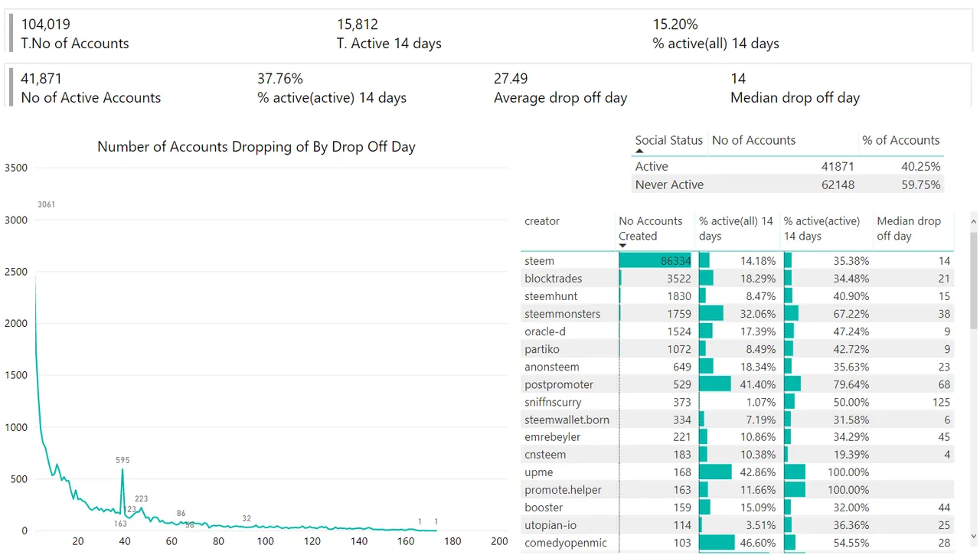This screenshot has height=555, width=980.
Task: Click the % of Accounts column header
Action: (x=900, y=140)
